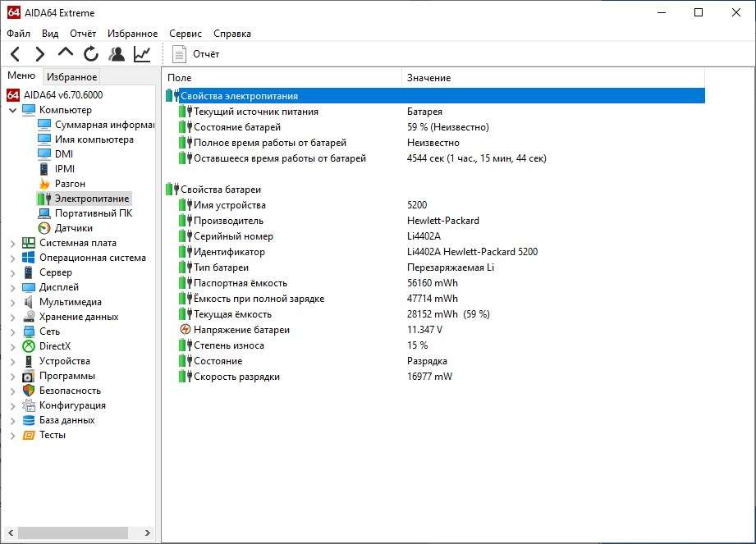Click the Back navigation arrow

coord(15,54)
